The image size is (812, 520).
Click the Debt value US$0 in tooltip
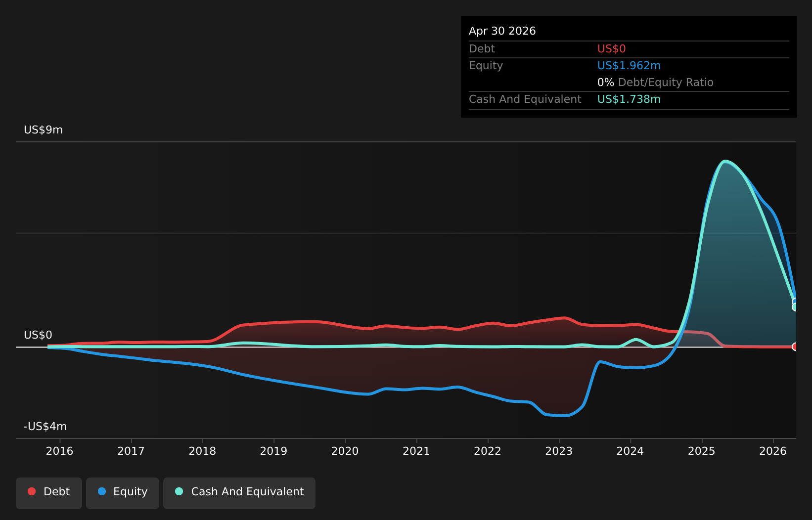click(612, 49)
